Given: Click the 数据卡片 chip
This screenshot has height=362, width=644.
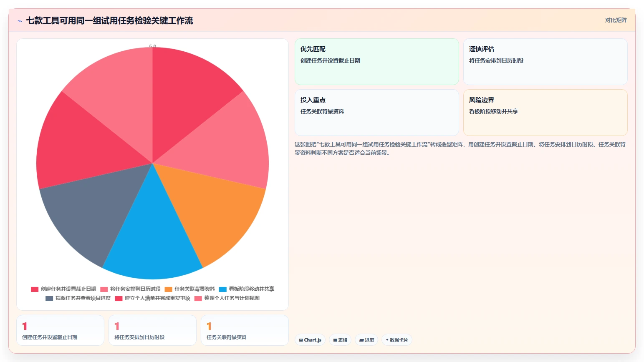Looking at the screenshot, I should coord(397,340).
